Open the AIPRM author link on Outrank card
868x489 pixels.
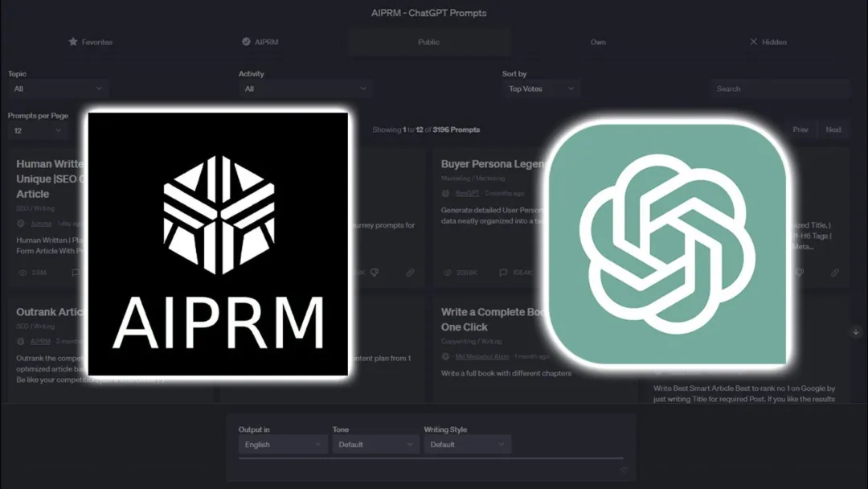pos(40,341)
